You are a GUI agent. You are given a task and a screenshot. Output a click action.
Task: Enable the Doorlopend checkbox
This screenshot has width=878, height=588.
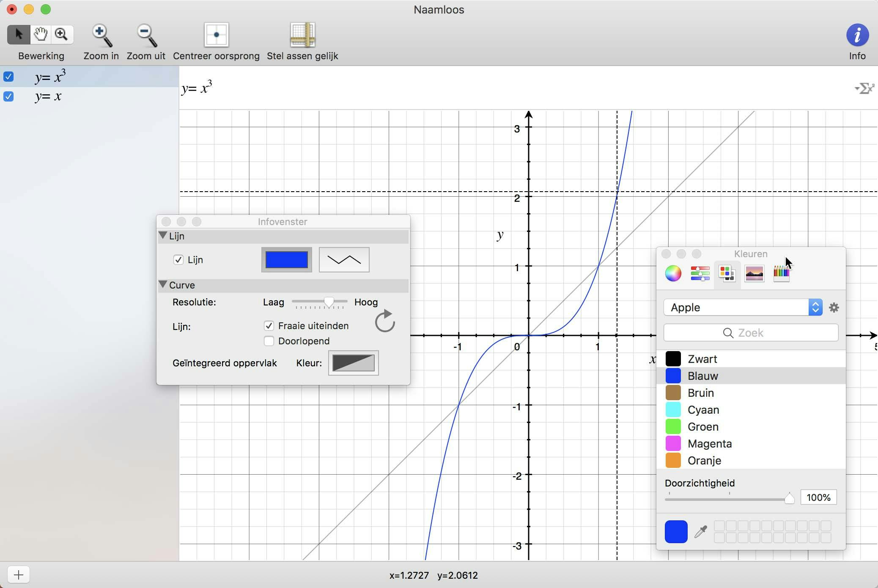pos(269,341)
